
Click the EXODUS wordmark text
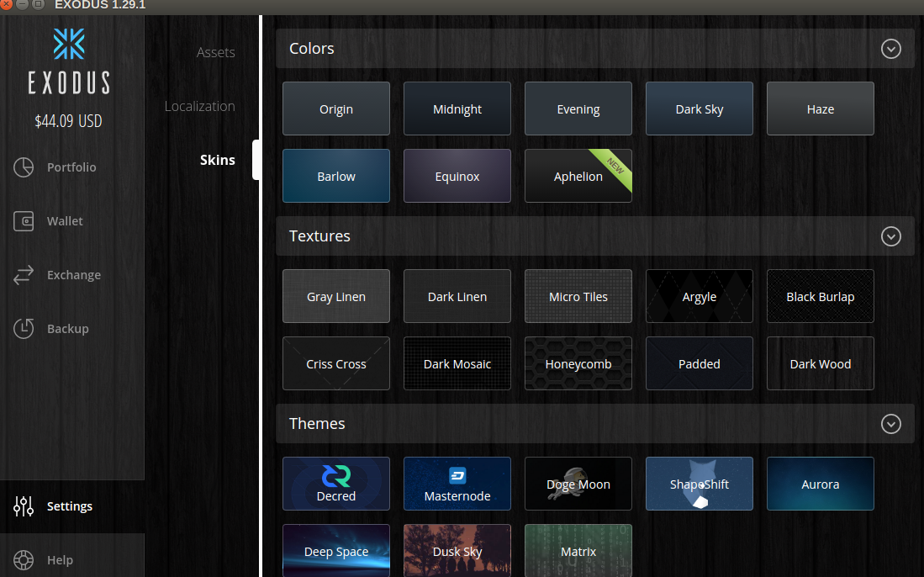click(x=69, y=82)
